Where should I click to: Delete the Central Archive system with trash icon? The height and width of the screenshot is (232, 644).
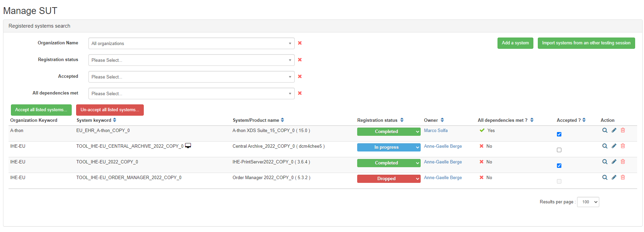pyautogui.click(x=623, y=146)
